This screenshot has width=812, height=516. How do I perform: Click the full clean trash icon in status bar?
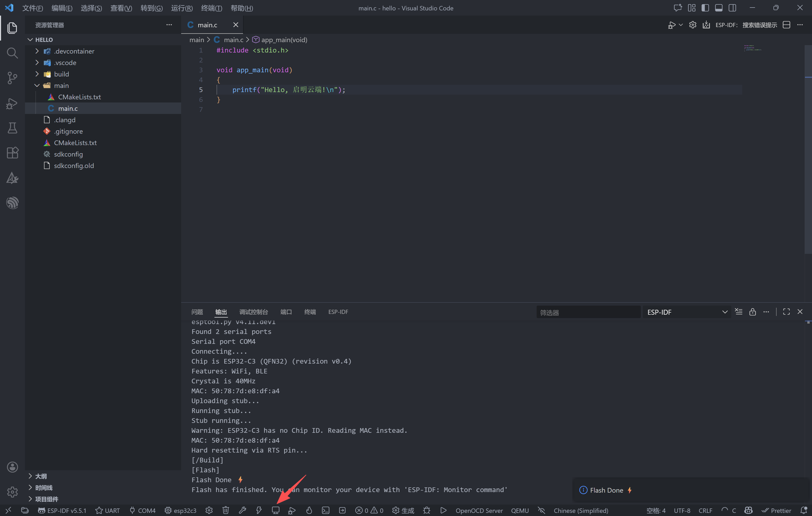coord(226,510)
